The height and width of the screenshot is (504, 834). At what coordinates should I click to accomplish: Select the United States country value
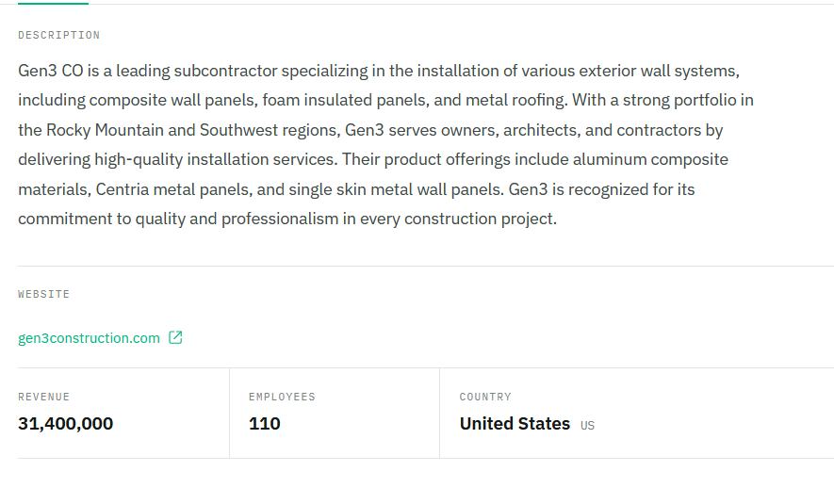(515, 424)
